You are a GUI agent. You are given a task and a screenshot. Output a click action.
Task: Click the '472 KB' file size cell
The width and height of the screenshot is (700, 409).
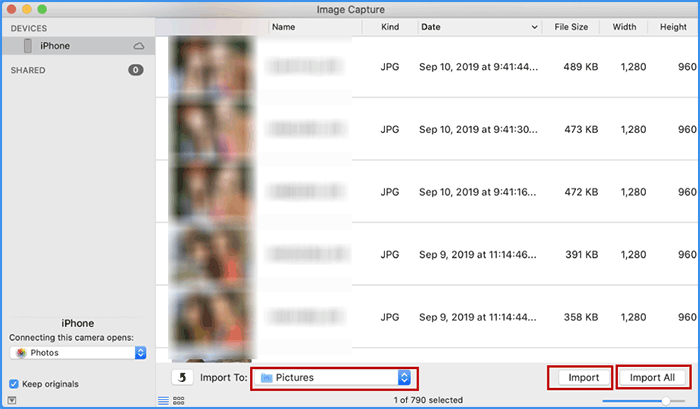pyautogui.click(x=581, y=192)
